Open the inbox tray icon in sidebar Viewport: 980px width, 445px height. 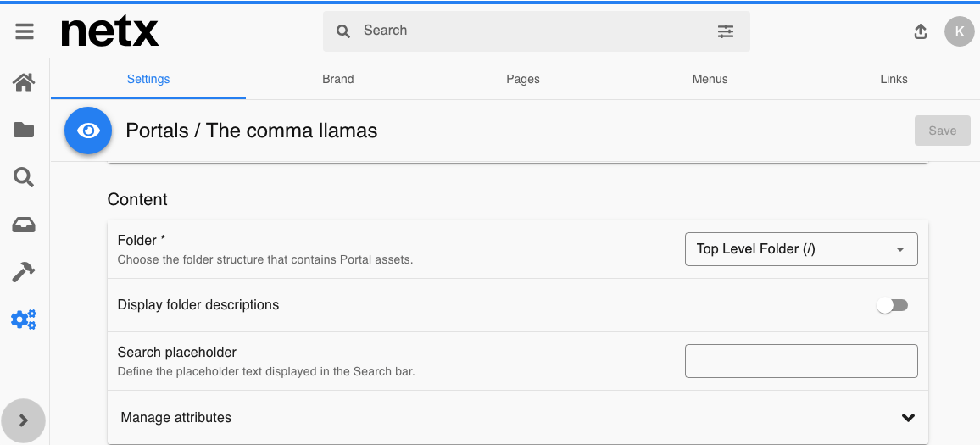click(24, 225)
